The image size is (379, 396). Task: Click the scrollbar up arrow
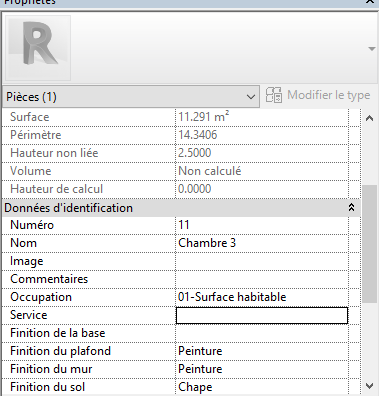369,118
